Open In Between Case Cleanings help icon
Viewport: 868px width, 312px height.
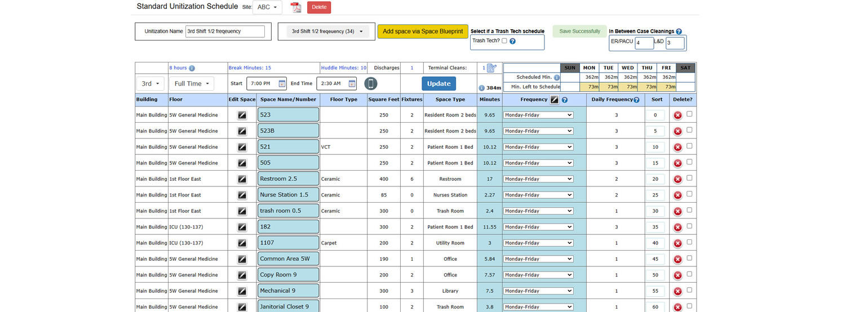(x=679, y=32)
